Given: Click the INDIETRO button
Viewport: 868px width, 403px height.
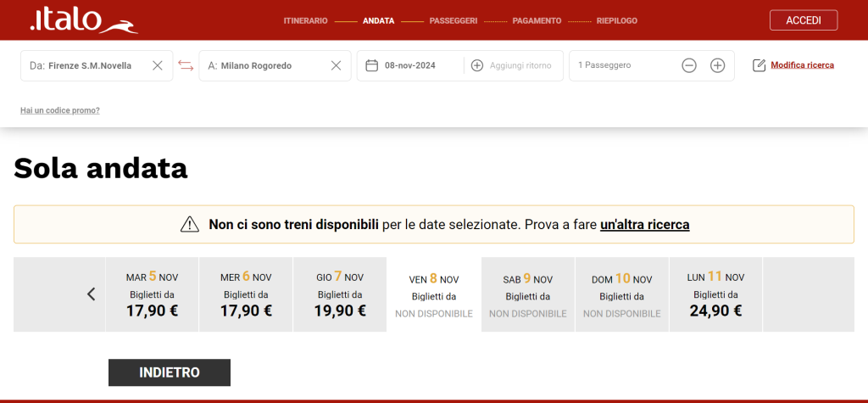Looking at the screenshot, I should [x=170, y=372].
